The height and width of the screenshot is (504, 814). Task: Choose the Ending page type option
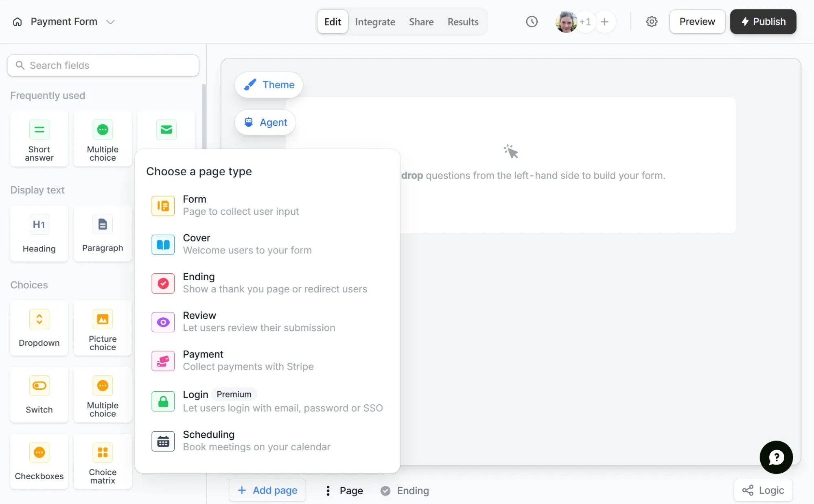click(267, 283)
